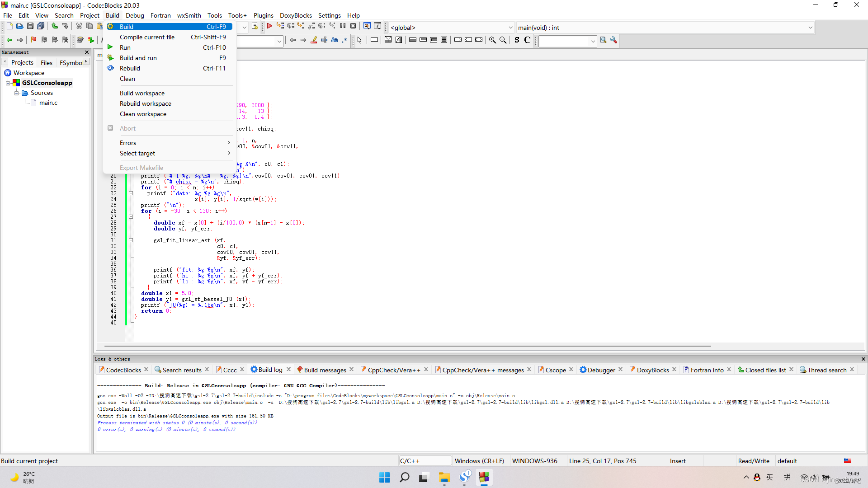Viewport: 868px width, 488px height.
Task: Open Windows Start button on taskbar
Action: click(x=384, y=478)
